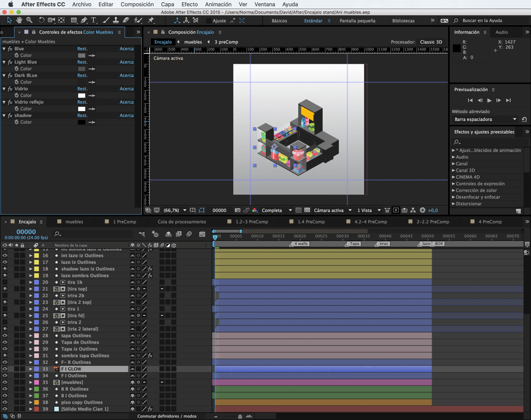
Task: Expand the 'Corrección de color' category
Action: [x=453, y=191]
